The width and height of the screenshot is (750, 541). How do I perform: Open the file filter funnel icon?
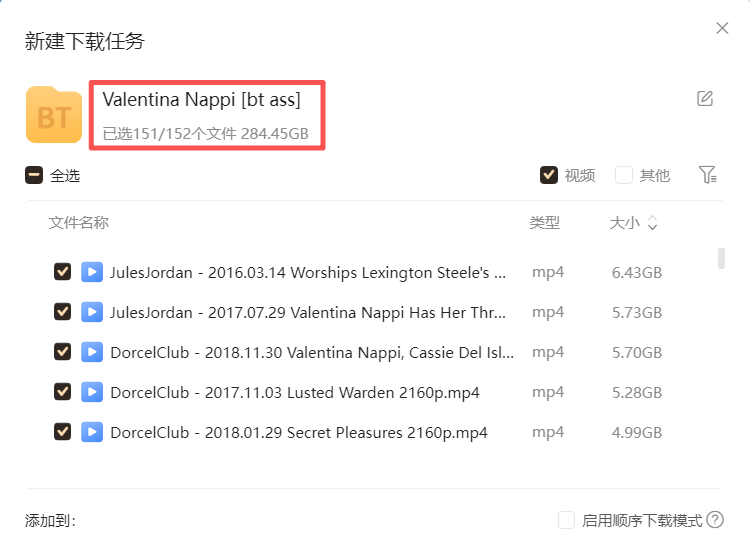click(708, 175)
